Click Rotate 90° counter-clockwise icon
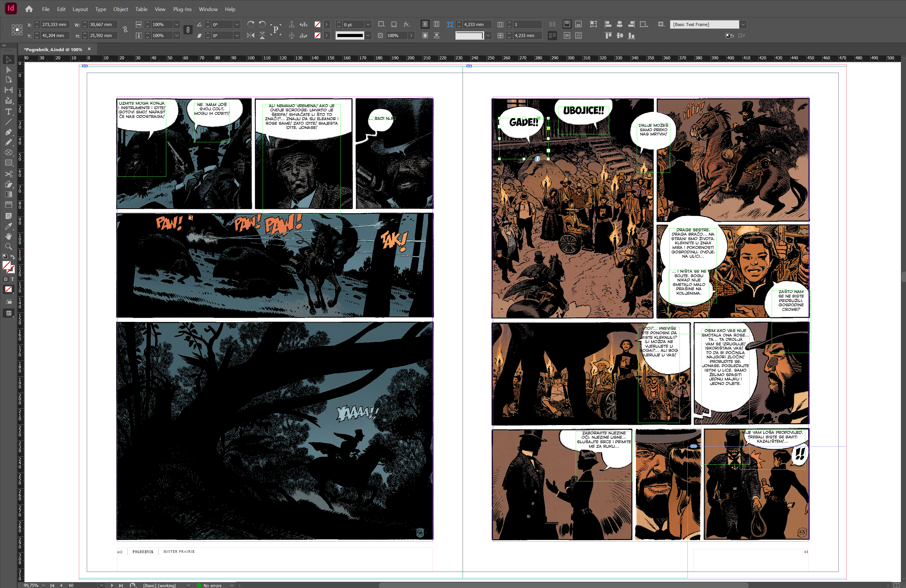This screenshot has height=588, width=906. tap(262, 24)
